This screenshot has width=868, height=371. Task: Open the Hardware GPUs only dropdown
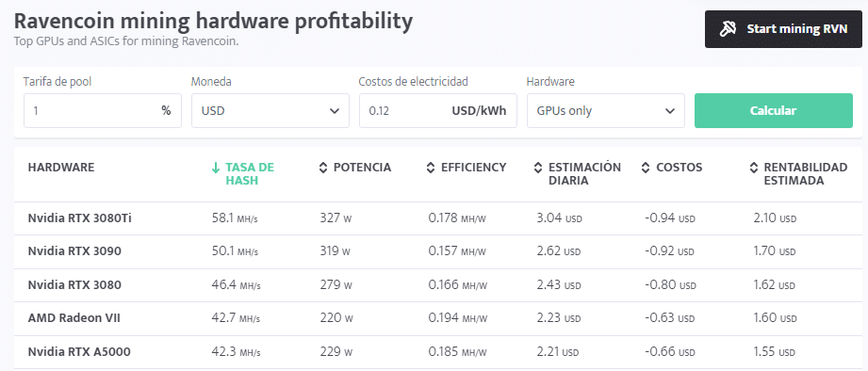(606, 110)
